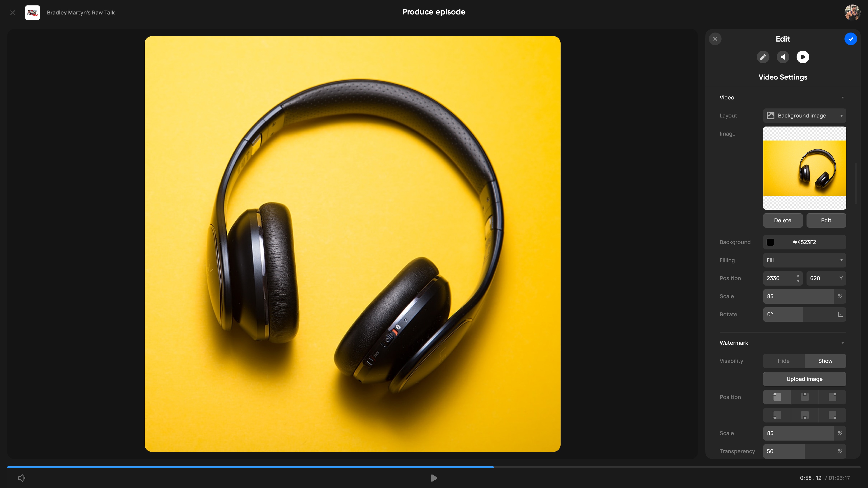Image resolution: width=868 pixels, height=488 pixels.
Task: Switch to the audio settings speaker icon
Action: (783, 57)
